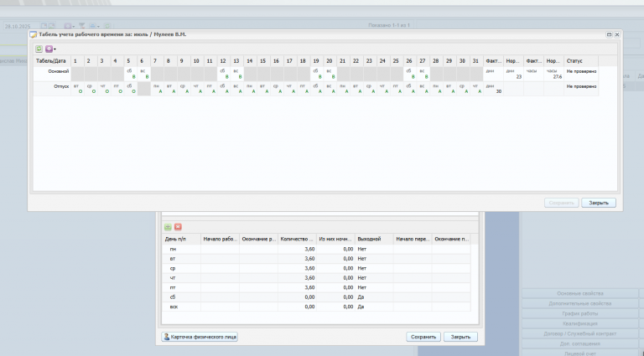
Task: Click day 19 cell in Основной row
Action: 317,74
